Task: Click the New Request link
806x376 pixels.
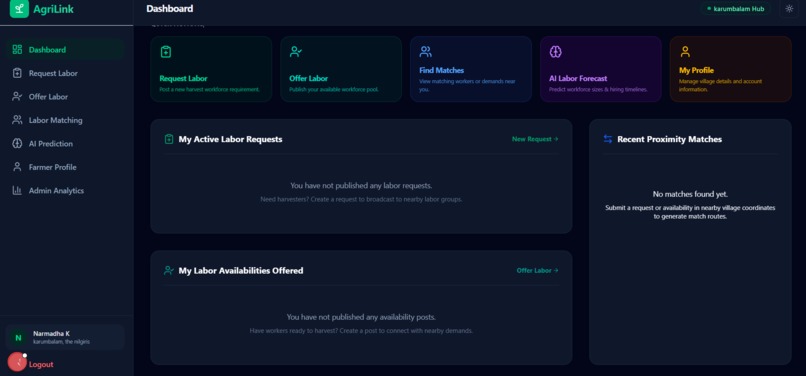Action: [535, 139]
